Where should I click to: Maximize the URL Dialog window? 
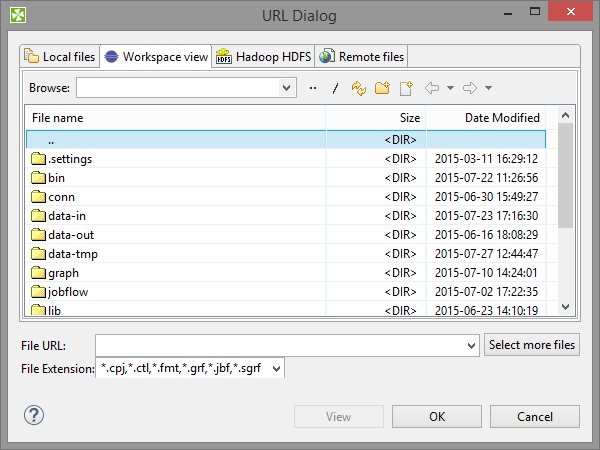pos(535,12)
